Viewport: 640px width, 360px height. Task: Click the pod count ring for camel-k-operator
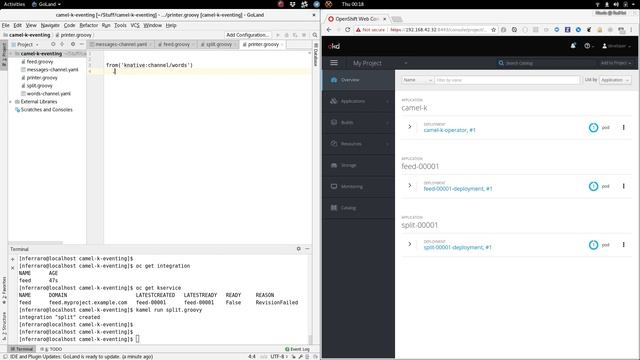[x=593, y=127]
